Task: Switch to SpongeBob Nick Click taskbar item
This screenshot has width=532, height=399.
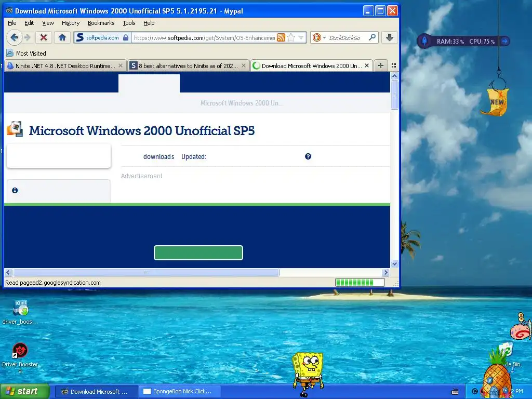Action: [x=180, y=392]
